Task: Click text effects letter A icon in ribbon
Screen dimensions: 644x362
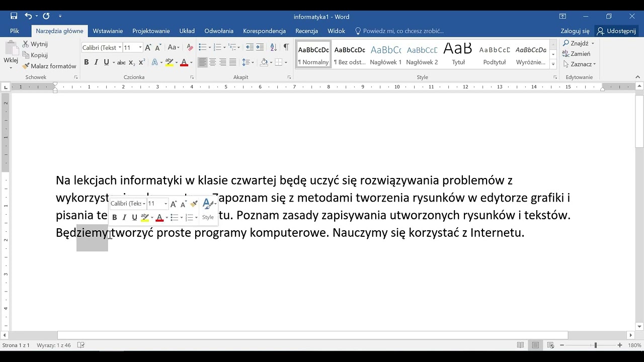Action: coord(154,63)
